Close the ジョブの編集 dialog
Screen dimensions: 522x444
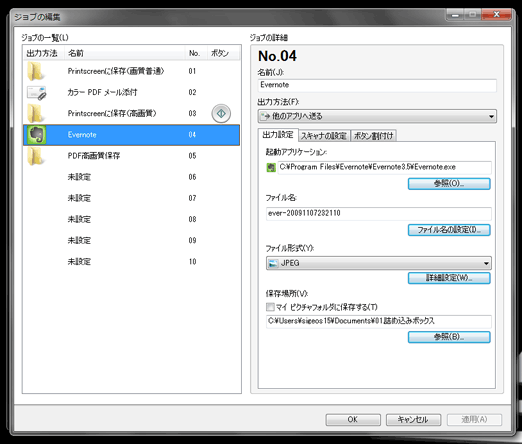click(496, 15)
